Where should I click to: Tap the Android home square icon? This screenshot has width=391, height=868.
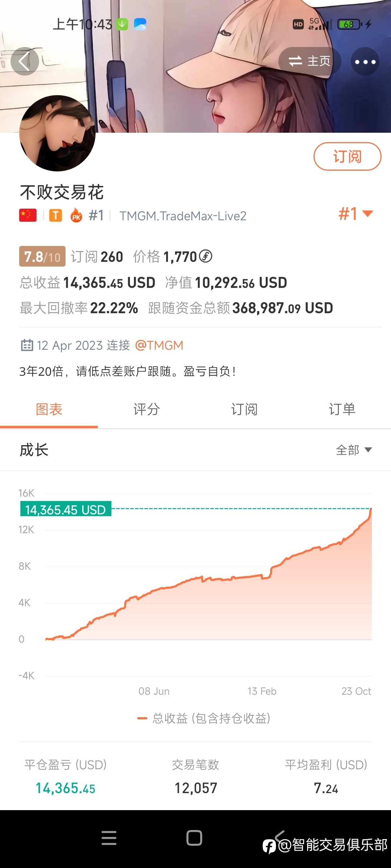click(x=194, y=838)
